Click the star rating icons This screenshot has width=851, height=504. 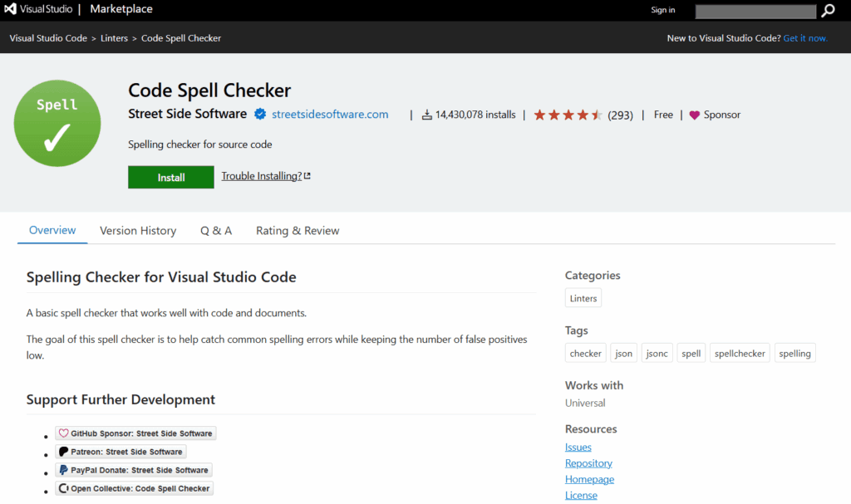[568, 115]
